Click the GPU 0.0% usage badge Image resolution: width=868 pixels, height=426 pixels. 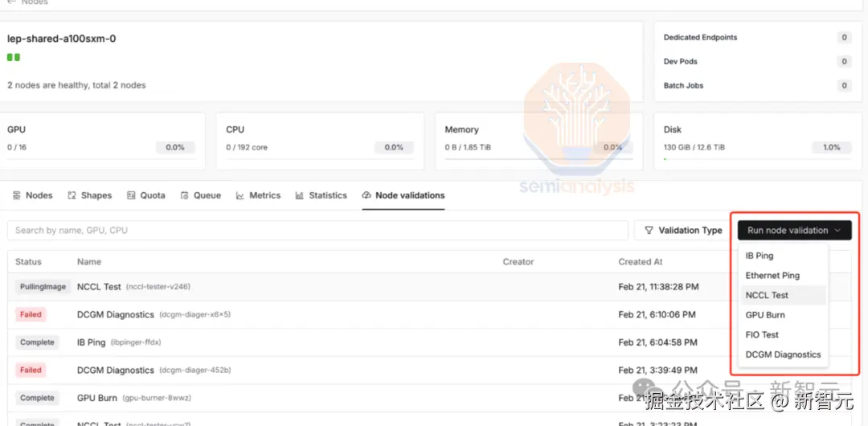tap(175, 147)
